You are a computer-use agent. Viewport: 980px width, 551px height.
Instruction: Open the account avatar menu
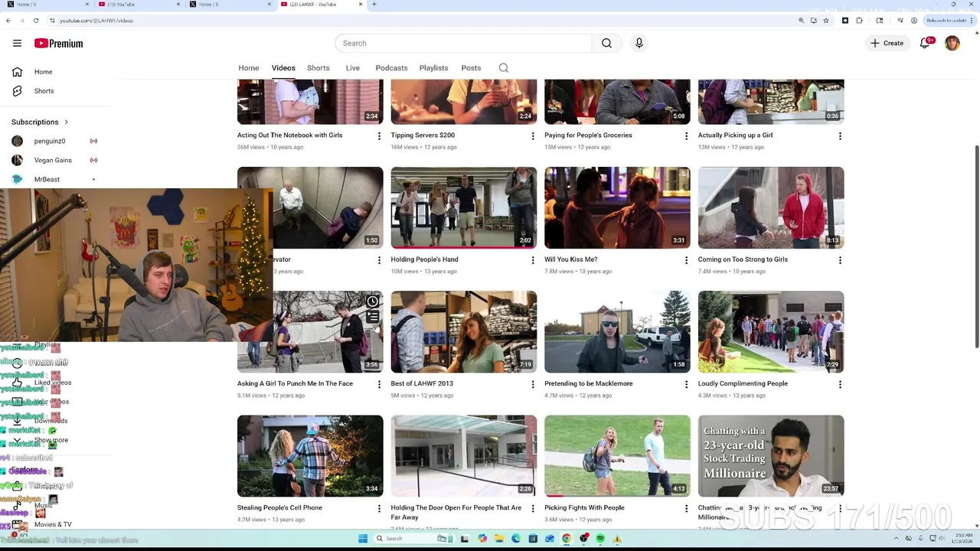click(x=952, y=44)
